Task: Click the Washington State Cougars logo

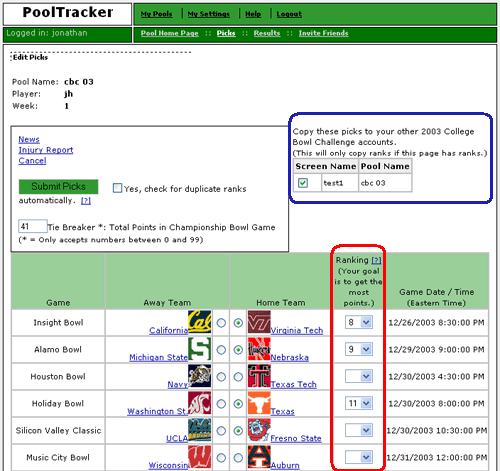Action: [x=199, y=403]
